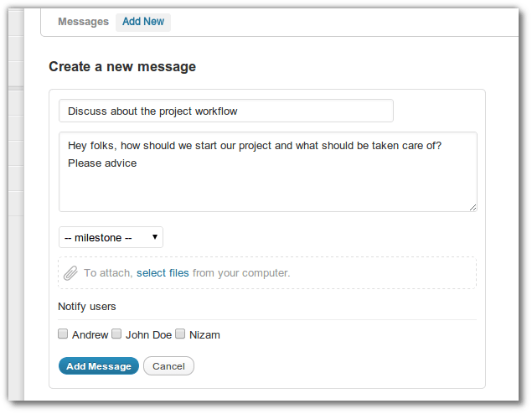Image resolution: width=532 pixels, height=414 pixels.
Task: Click 'from your computer' in attachment zone
Action: [241, 273]
